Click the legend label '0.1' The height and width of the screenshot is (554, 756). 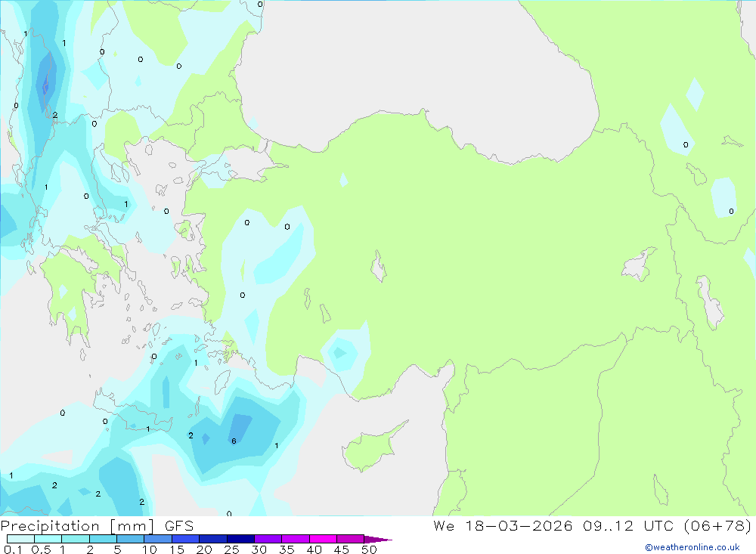click(13, 549)
